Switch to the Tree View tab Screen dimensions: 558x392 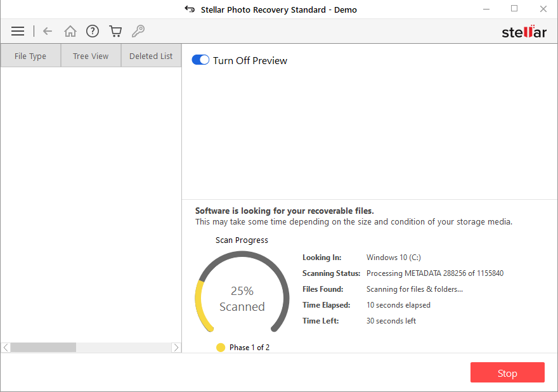(x=91, y=56)
